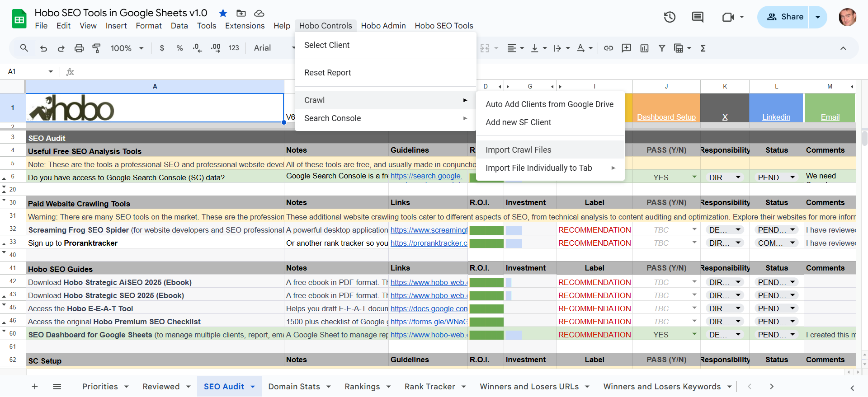Image resolution: width=868 pixels, height=397 pixels.
Task: Start a Meet call camera icon
Action: [728, 17]
